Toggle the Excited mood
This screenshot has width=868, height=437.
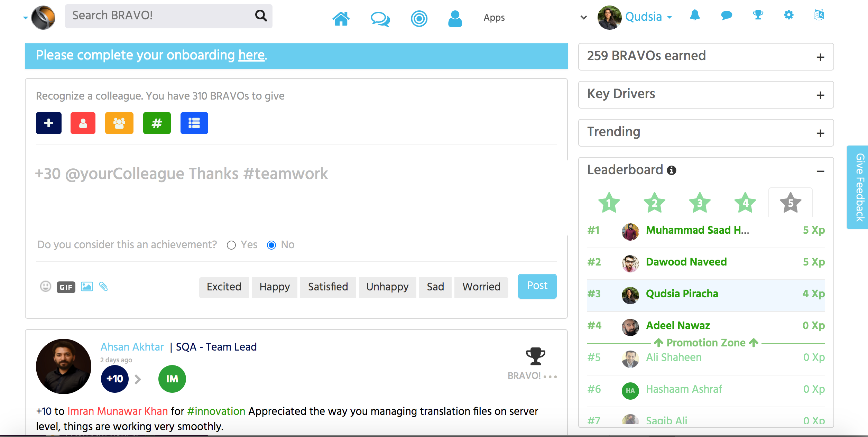pos(224,287)
